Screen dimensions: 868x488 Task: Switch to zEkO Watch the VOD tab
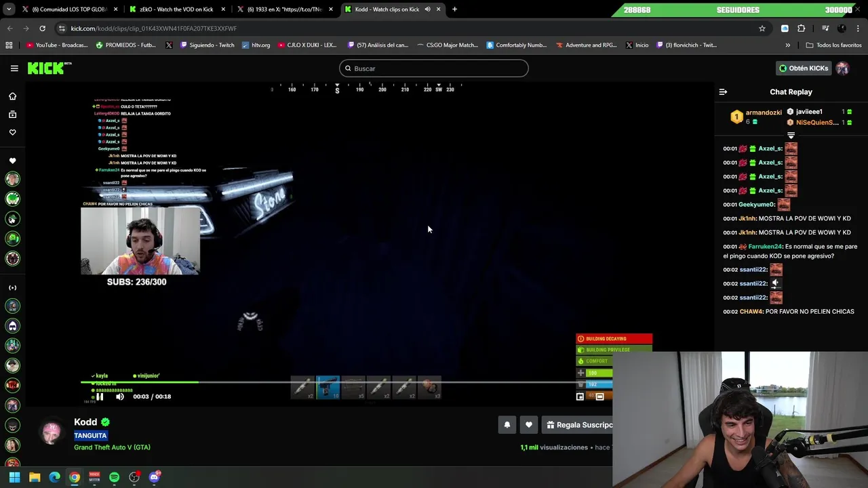[176, 9]
